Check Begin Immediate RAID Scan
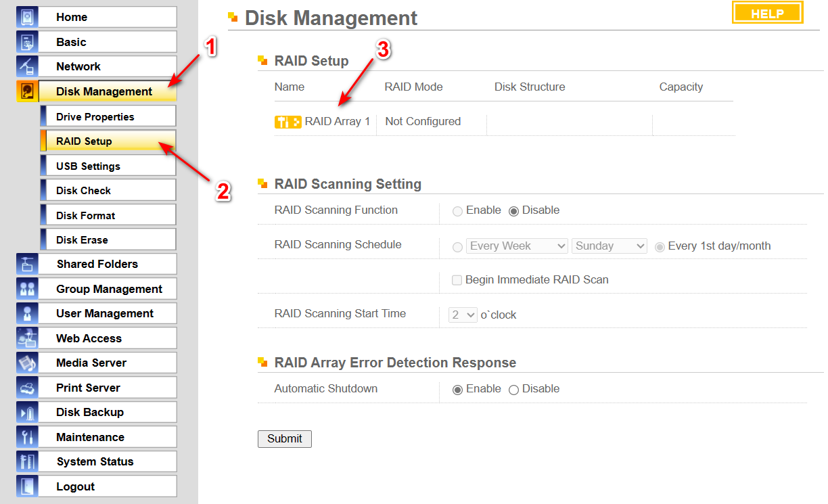828x504 pixels. [457, 279]
